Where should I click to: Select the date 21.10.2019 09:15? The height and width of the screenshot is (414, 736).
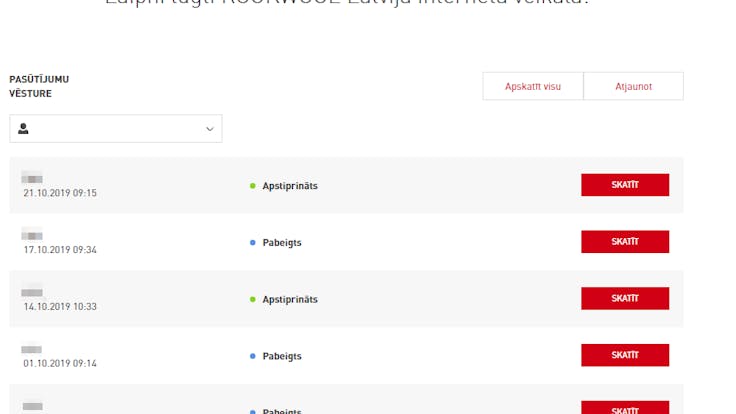(60, 193)
